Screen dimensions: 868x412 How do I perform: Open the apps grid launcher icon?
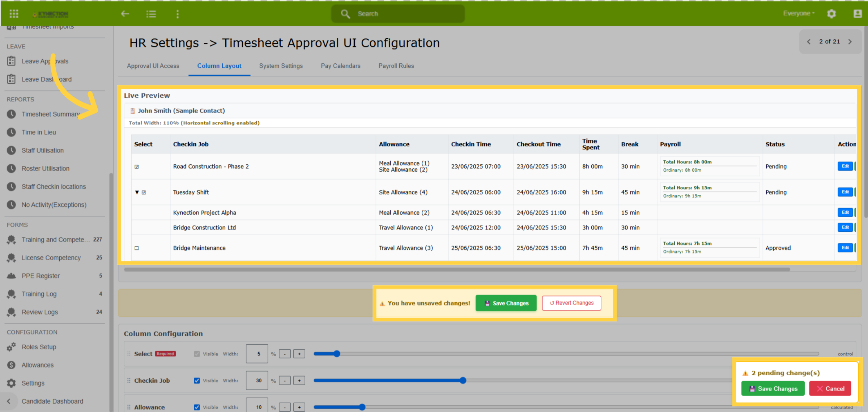tap(14, 14)
